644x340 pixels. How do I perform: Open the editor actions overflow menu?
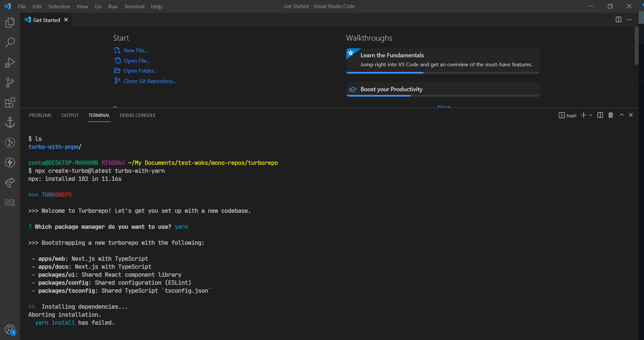click(629, 20)
